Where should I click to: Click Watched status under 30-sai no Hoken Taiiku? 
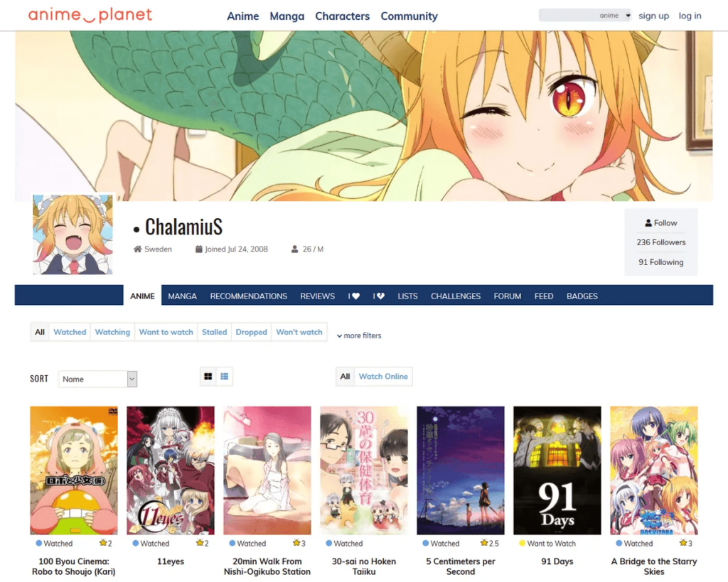(x=344, y=544)
